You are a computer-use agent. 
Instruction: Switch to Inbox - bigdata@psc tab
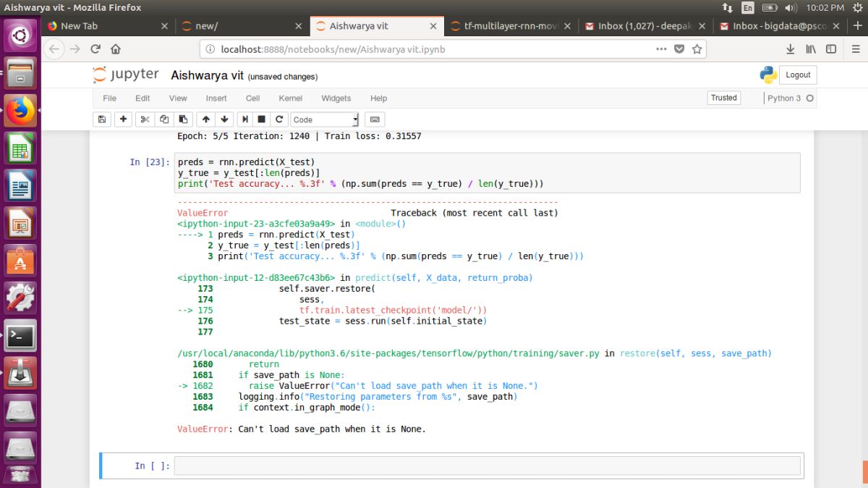(x=780, y=25)
